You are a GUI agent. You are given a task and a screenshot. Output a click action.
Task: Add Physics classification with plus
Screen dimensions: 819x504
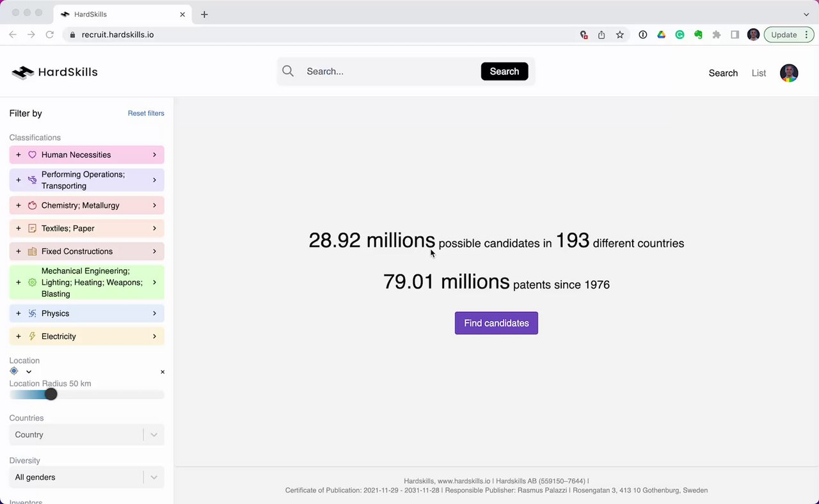[x=19, y=313]
